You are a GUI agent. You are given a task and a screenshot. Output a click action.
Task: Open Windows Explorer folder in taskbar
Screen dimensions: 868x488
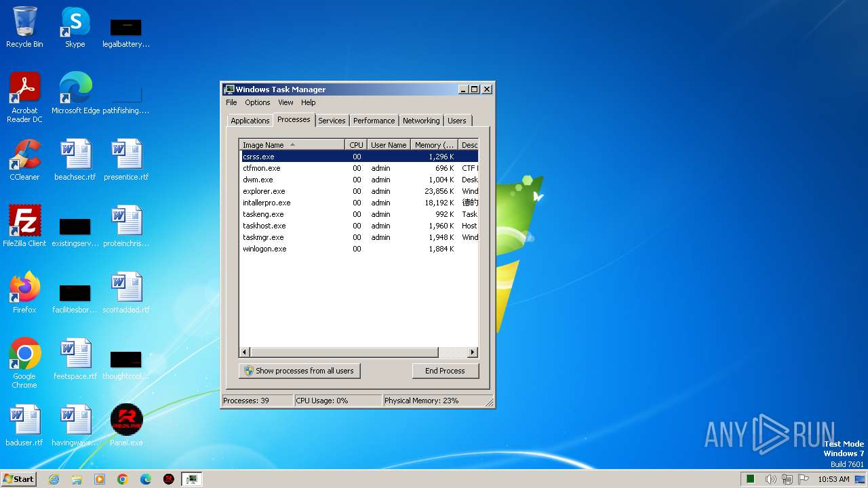coord(77,479)
